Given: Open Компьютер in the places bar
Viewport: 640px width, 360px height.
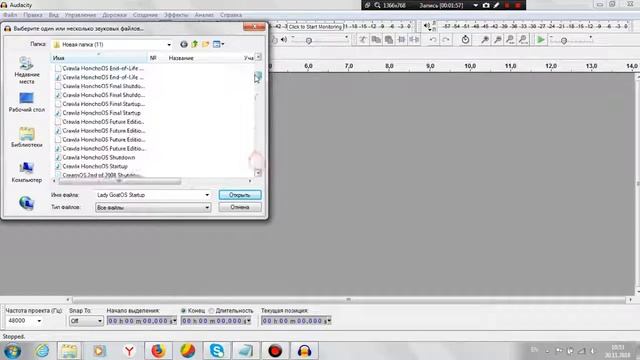Looking at the screenshot, I should 27,172.
